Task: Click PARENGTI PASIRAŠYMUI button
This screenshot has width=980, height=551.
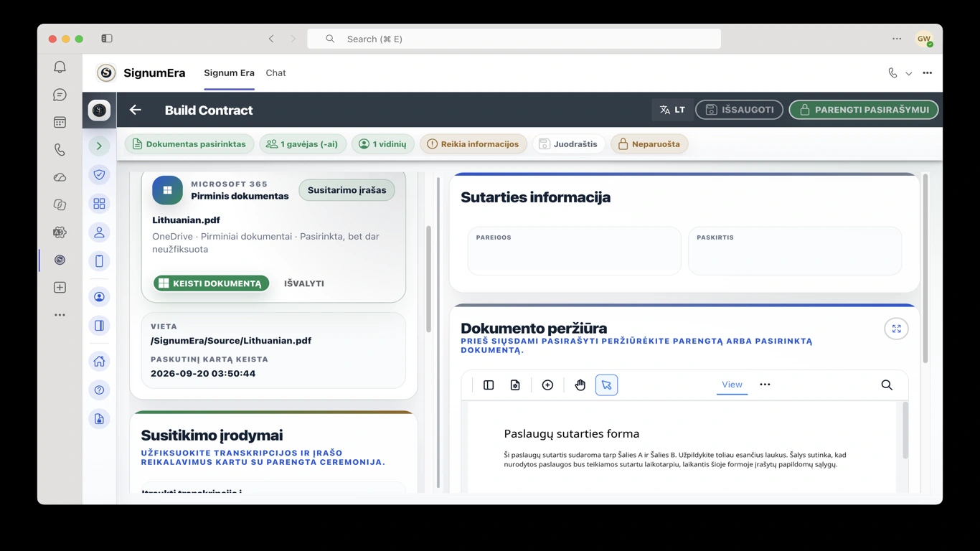Action: pyautogui.click(x=864, y=110)
